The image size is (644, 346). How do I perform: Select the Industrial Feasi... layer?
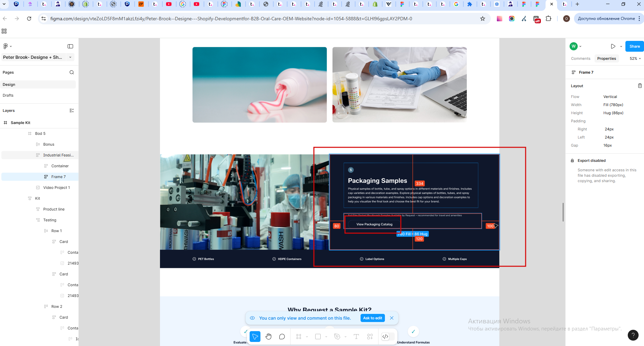pos(40,155)
